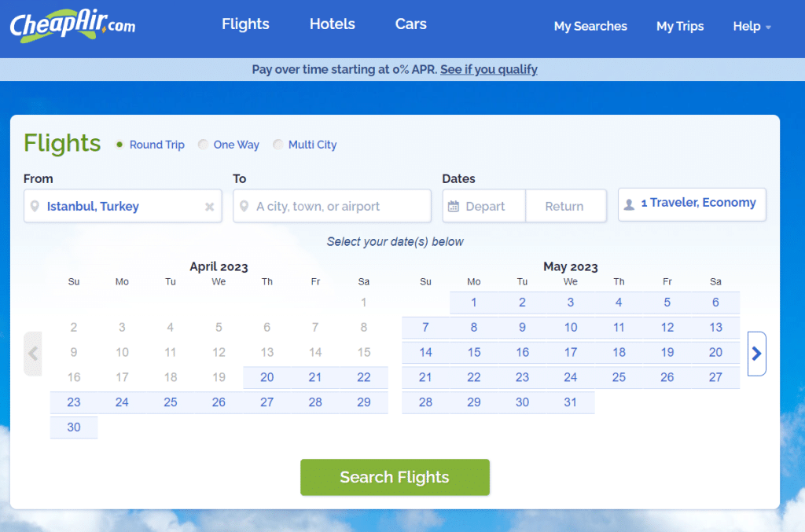Select May 11 in the calendar
Image resolution: width=805 pixels, height=532 pixels.
click(619, 328)
